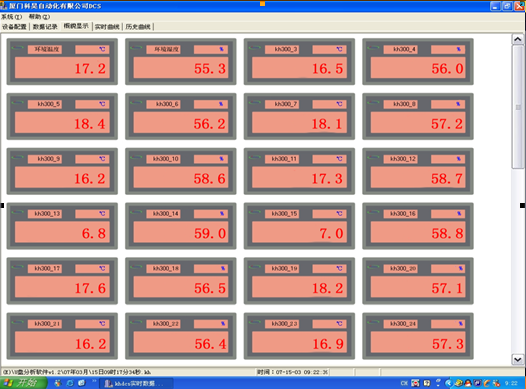526x389 pixels.
Task: Click the ℃ unit icon on the kh300_13 panel
Action: click(102, 214)
